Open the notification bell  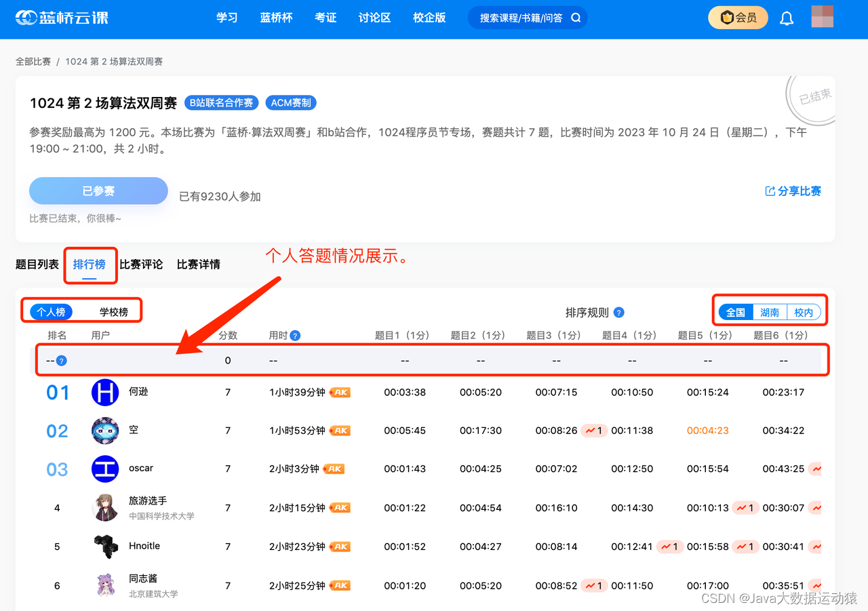tap(787, 18)
